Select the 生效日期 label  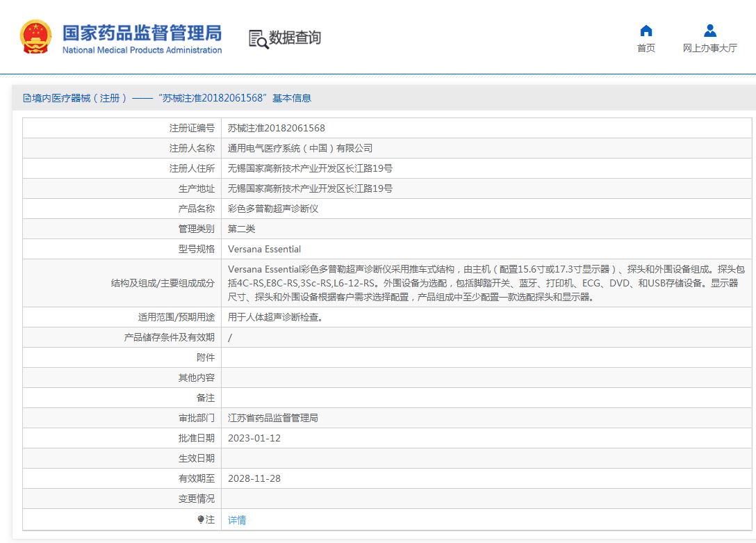pos(196,459)
